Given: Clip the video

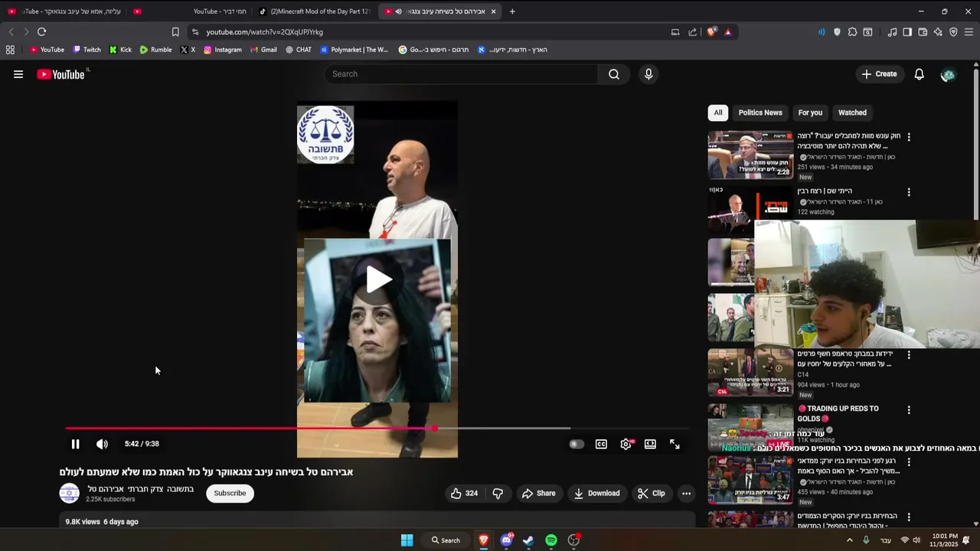Looking at the screenshot, I should (x=652, y=494).
